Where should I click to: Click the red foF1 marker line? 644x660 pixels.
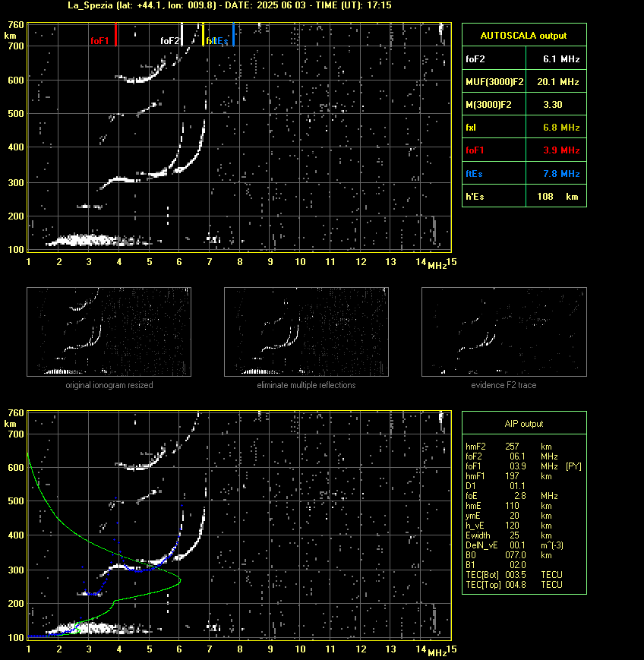[115, 34]
